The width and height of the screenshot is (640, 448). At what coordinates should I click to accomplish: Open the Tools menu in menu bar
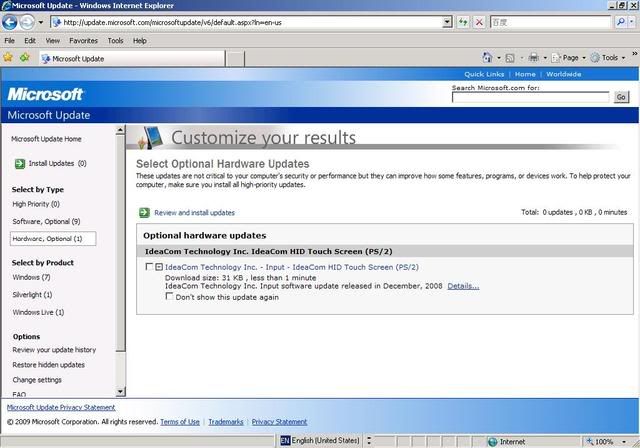(x=116, y=40)
